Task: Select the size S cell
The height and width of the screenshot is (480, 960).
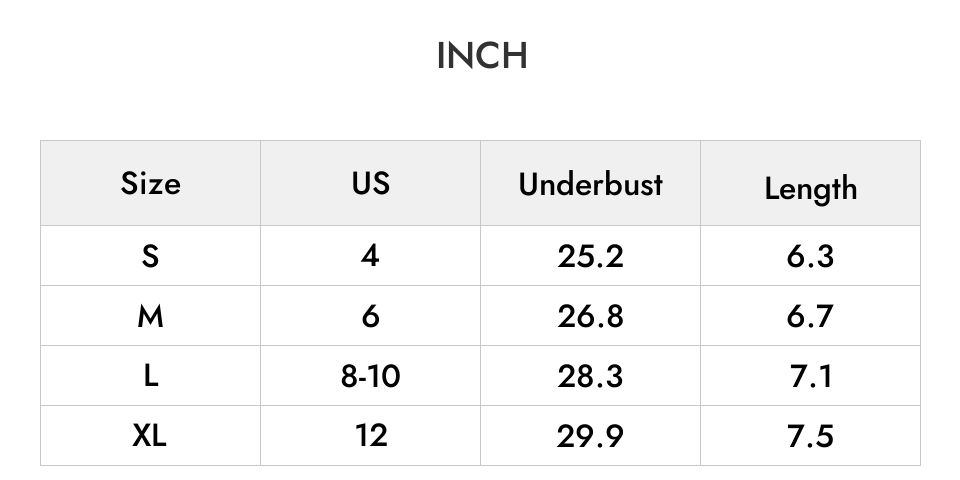Action: 151,255
